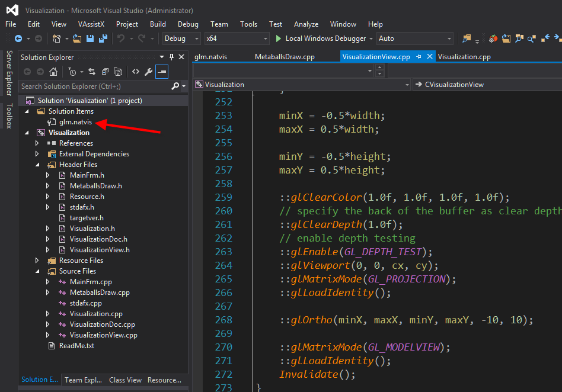562x392 pixels.
Task: Click the Collapse All icon in Solution Explorer
Action: point(105,72)
